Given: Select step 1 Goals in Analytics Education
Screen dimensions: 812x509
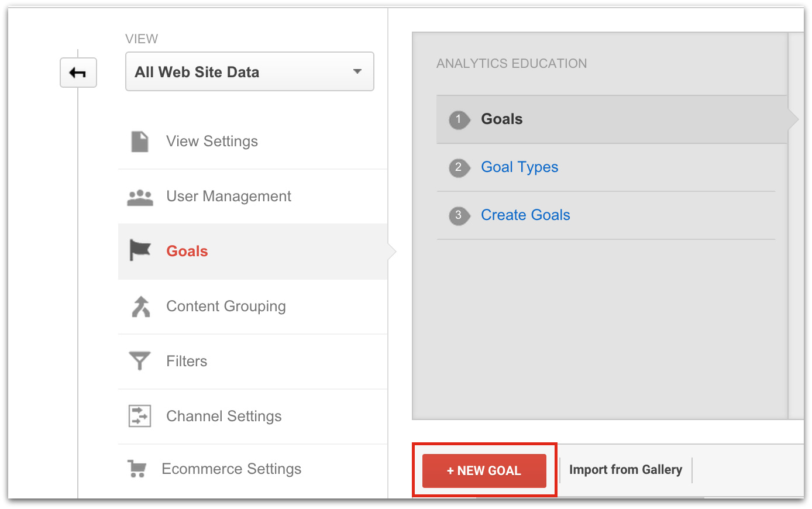Looking at the screenshot, I should (x=502, y=119).
